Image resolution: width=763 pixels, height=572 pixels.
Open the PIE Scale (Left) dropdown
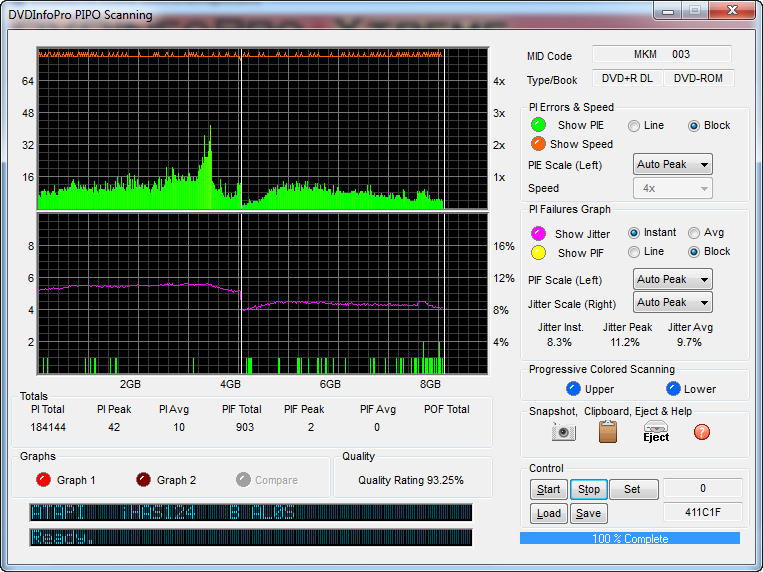pyautogui.click(x=672, y=164)
